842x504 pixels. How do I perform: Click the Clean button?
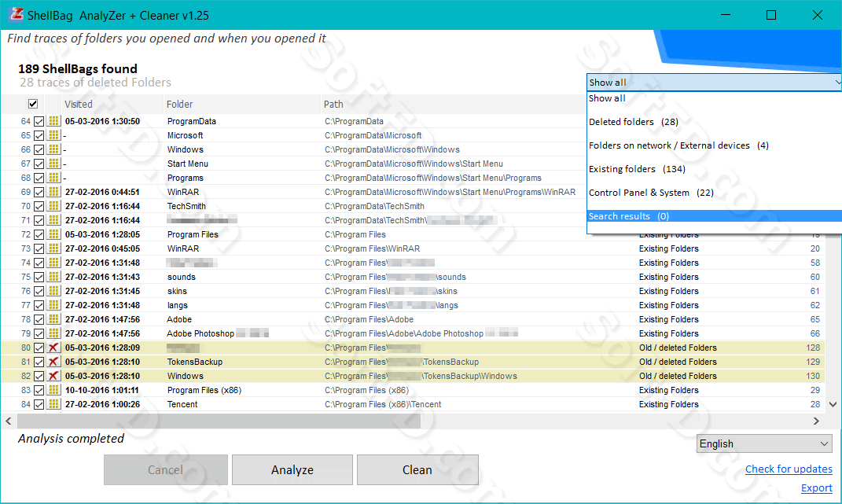click(x=417, y=469)
